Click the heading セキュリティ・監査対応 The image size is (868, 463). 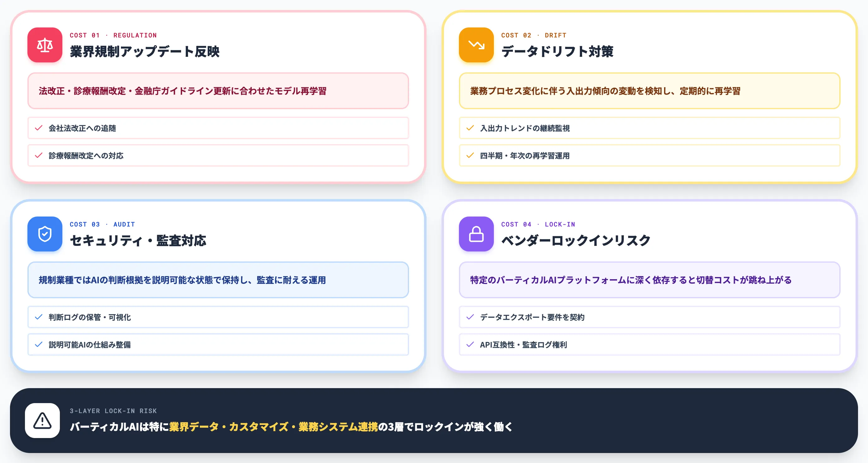click(138, 241)
